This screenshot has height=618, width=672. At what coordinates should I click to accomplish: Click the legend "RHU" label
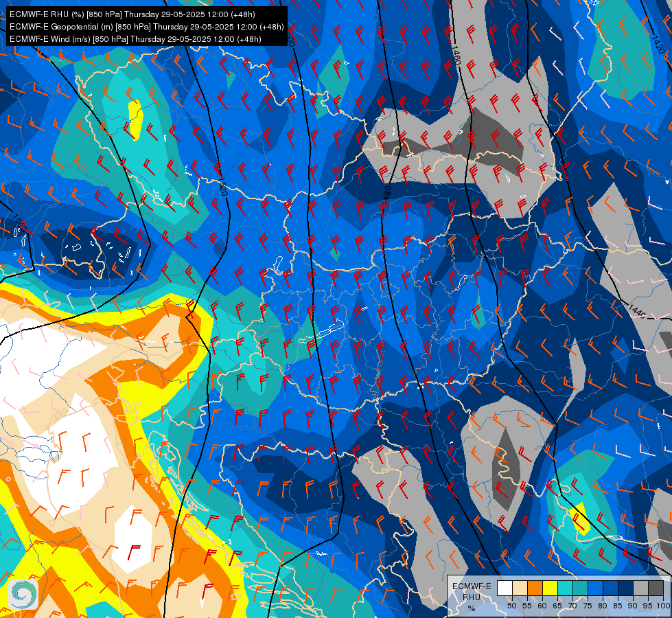click(x=472, y=597)
